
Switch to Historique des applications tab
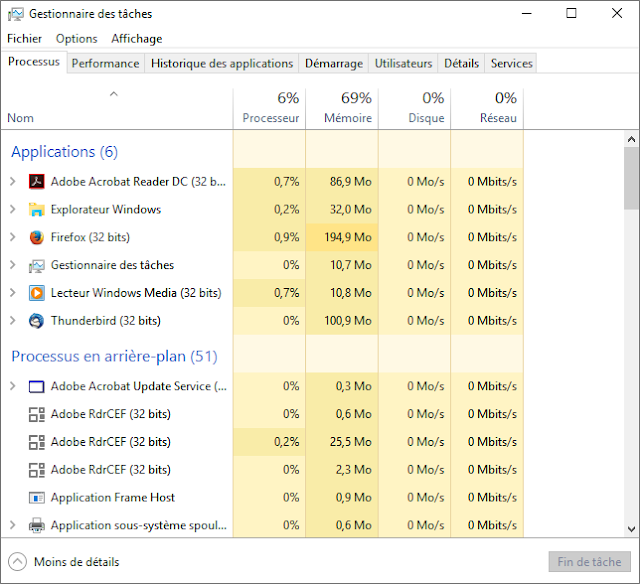[x=222, y=63]
